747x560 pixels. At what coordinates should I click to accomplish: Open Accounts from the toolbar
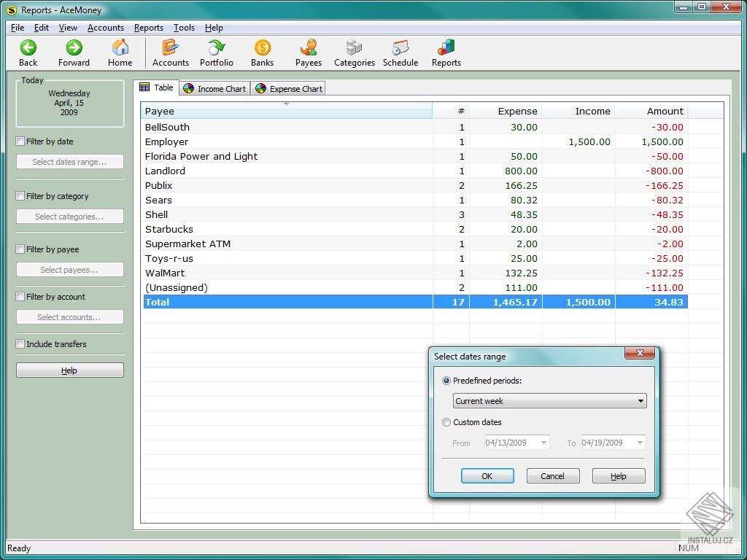coord(170,48)
